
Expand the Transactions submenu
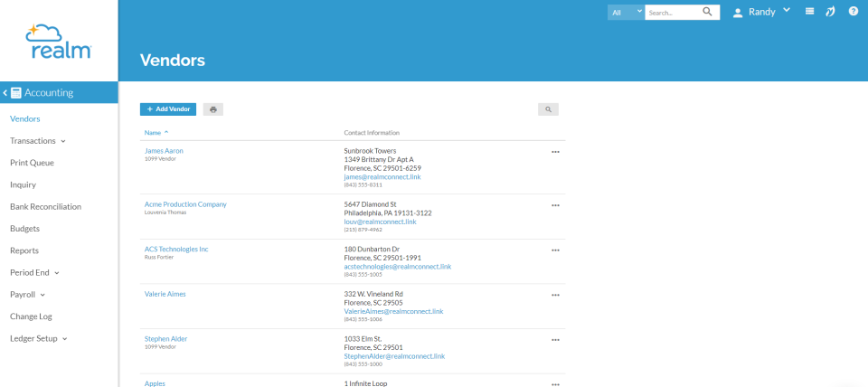38,141
